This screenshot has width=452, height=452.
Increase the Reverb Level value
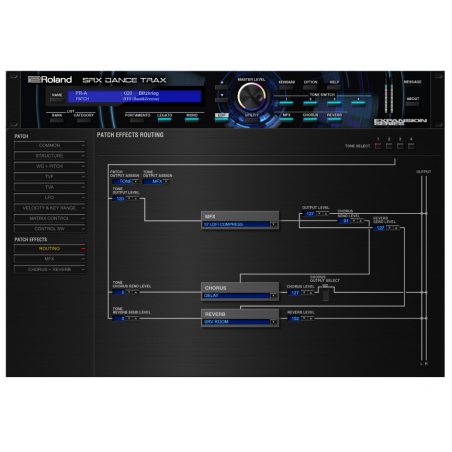click(x=311, y=319)
